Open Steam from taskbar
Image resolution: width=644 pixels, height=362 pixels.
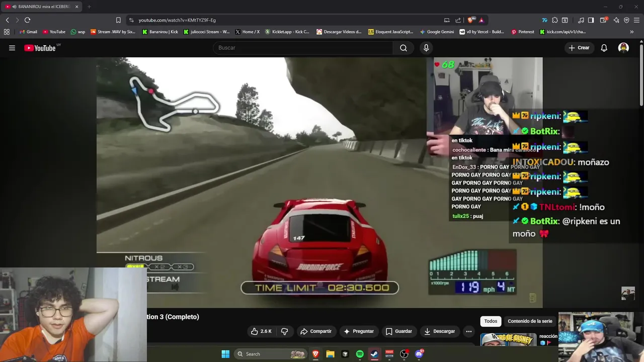[x=374, y=354]
